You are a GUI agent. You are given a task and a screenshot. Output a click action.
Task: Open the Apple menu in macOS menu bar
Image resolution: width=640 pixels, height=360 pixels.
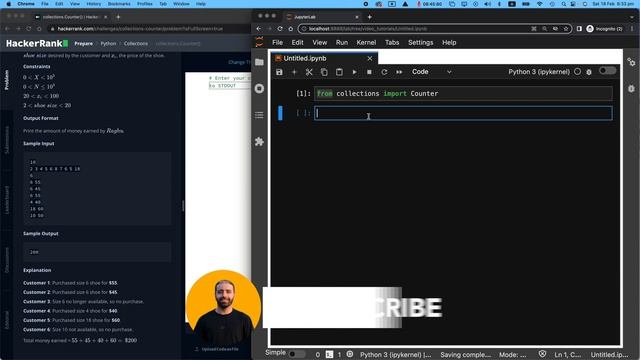8,4
